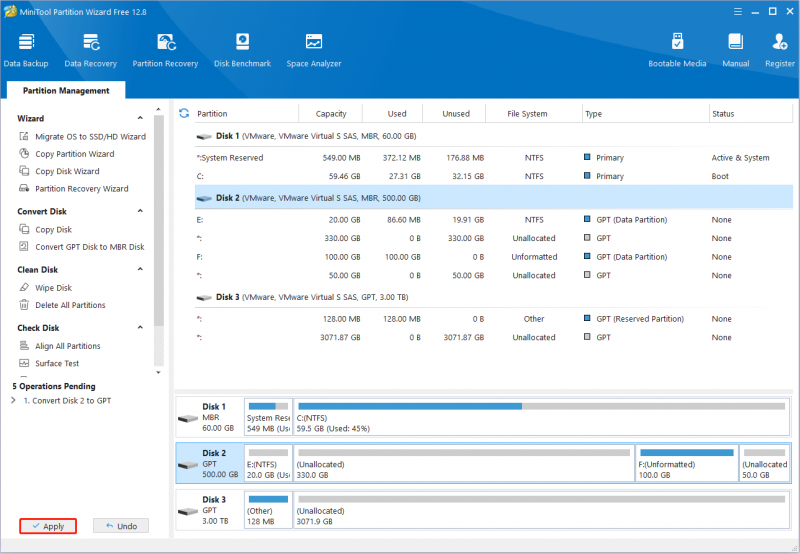Create Bootable Media
The height and width of the screenshot is (554, 800).
[x=677, y=49]
